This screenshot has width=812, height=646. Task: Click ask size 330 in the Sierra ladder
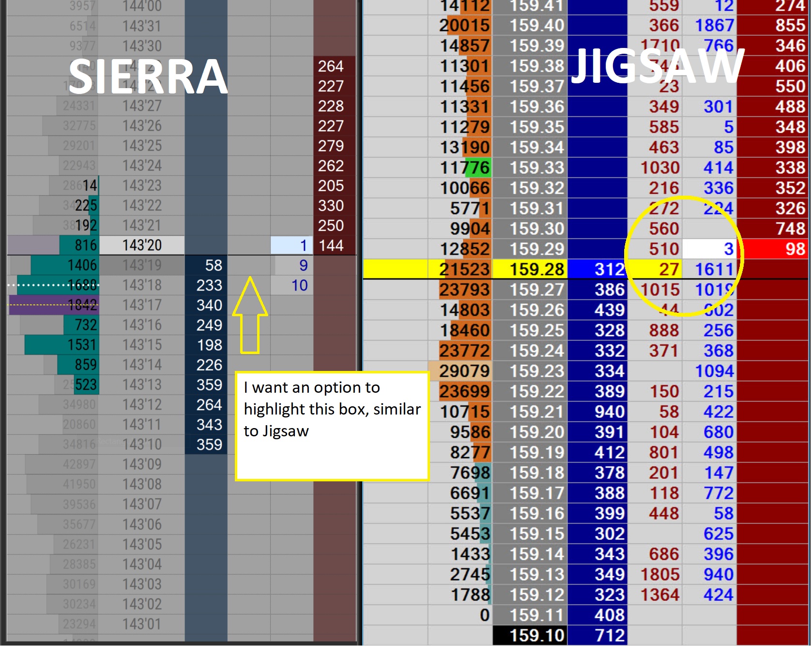point(335,206)
